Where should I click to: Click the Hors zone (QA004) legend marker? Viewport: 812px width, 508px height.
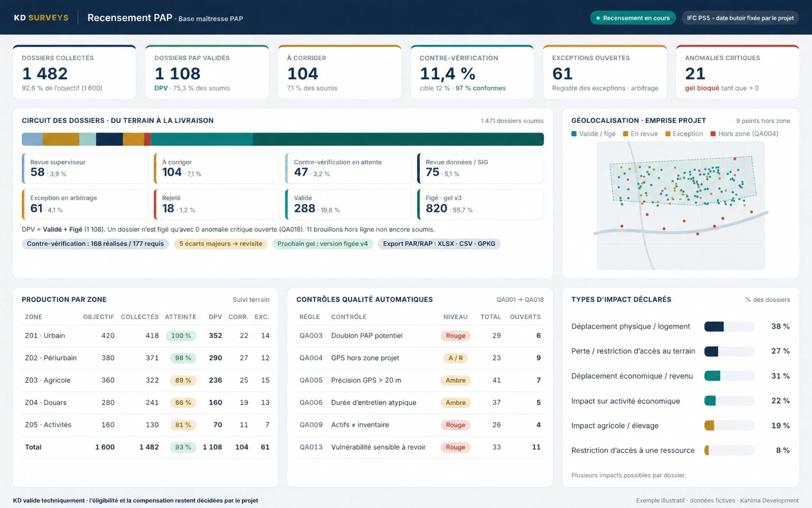point(713,134)
